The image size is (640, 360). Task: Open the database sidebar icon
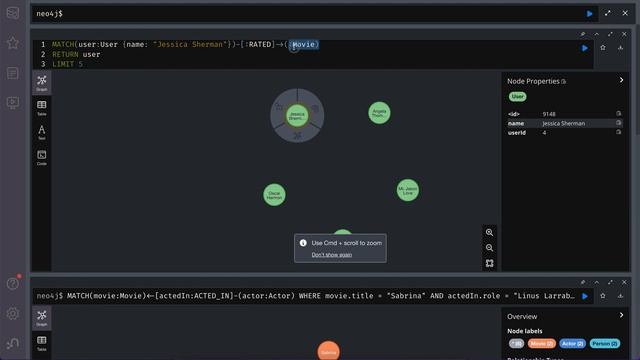pyautogui.click(x=13, y=13)
